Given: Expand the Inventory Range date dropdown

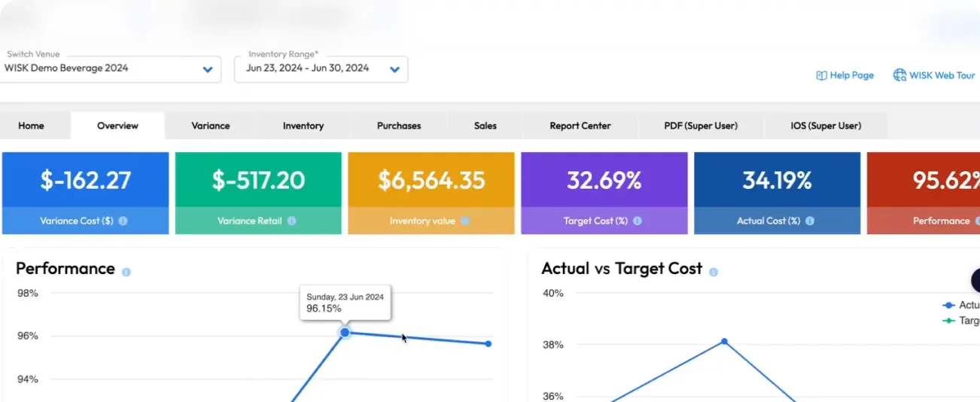Looking at the screenshot, I should (394, 69).
